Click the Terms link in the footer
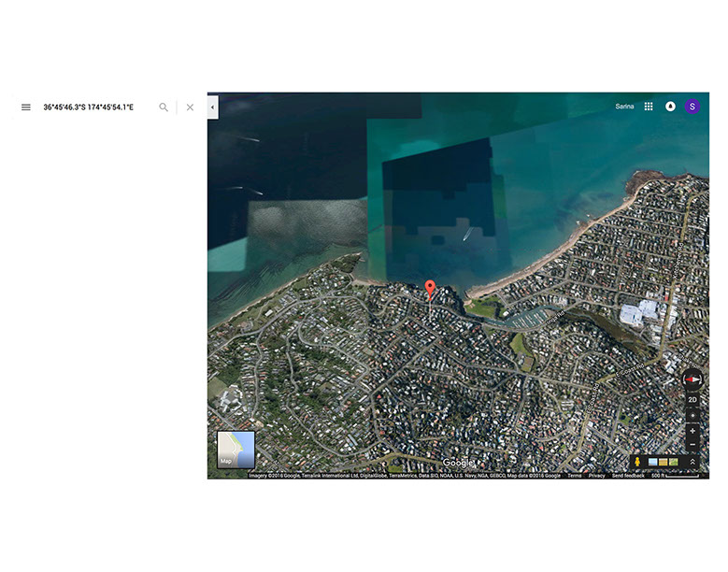728x572 pixels. 574,476
